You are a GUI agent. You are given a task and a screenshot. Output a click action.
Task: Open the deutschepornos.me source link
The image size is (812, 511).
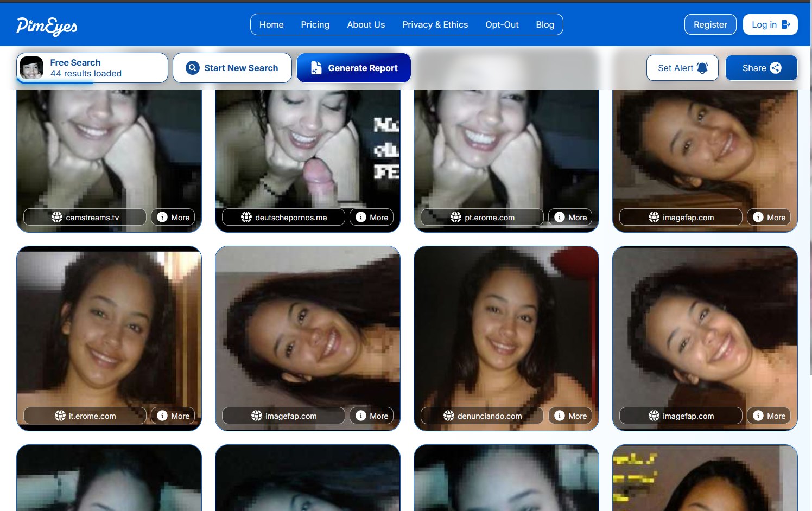click(x=284, y=217)
